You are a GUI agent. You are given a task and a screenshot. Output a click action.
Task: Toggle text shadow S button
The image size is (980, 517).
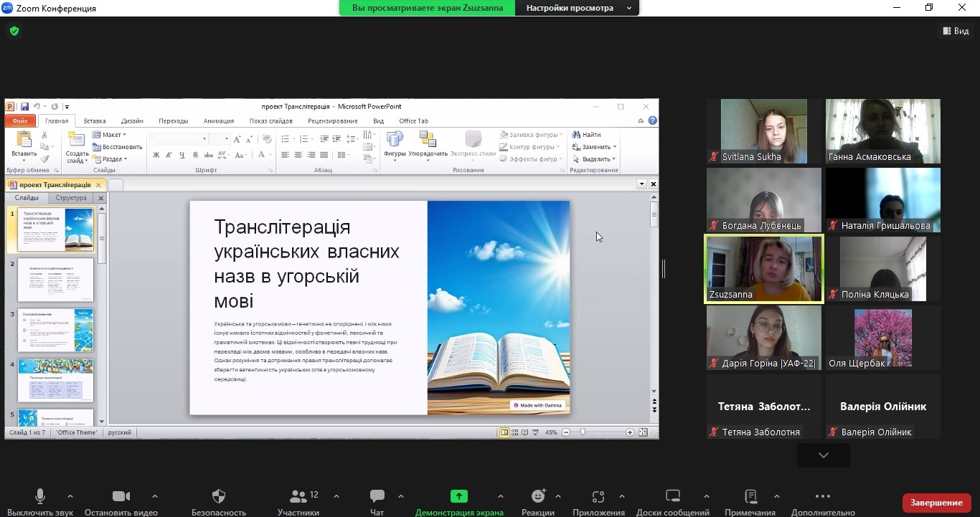196,155
